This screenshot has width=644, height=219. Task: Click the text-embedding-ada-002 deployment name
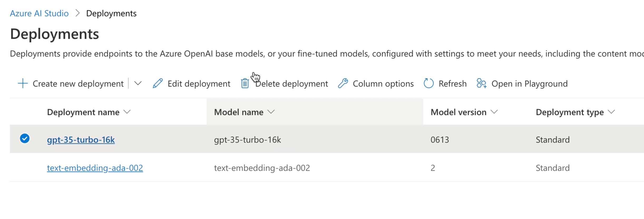pyautogui.click(x=95, y=168)
